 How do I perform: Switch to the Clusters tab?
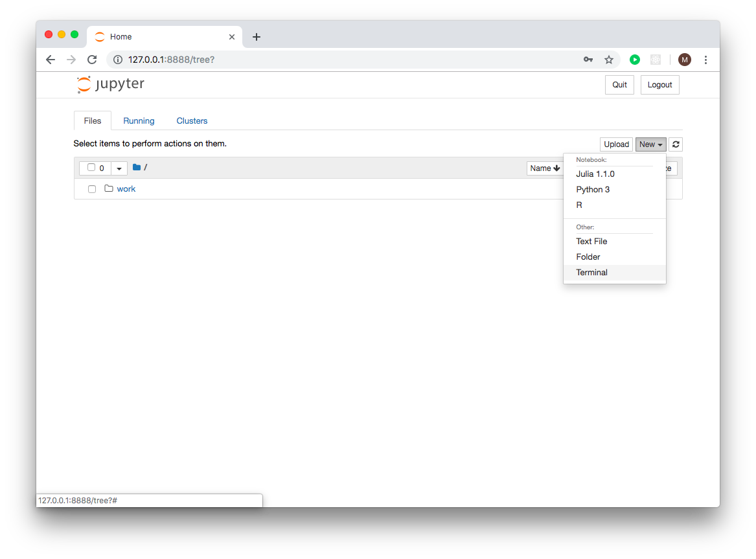coord(192,121)
